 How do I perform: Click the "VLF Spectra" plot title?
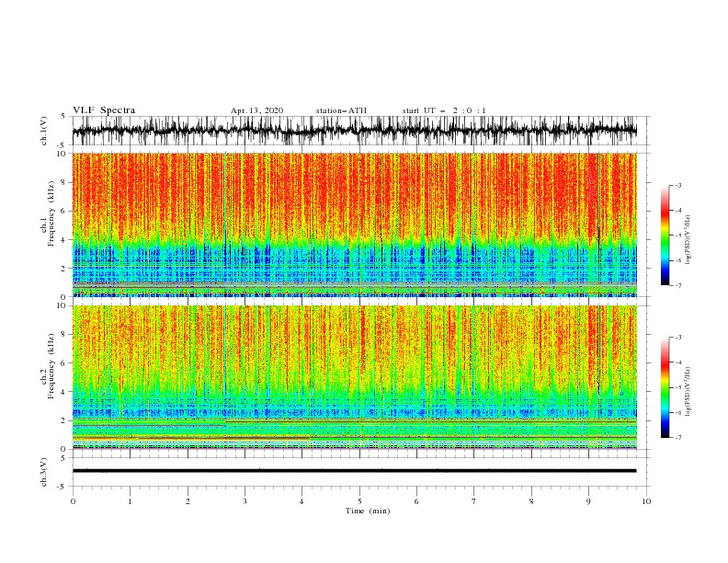click(104, 110)
